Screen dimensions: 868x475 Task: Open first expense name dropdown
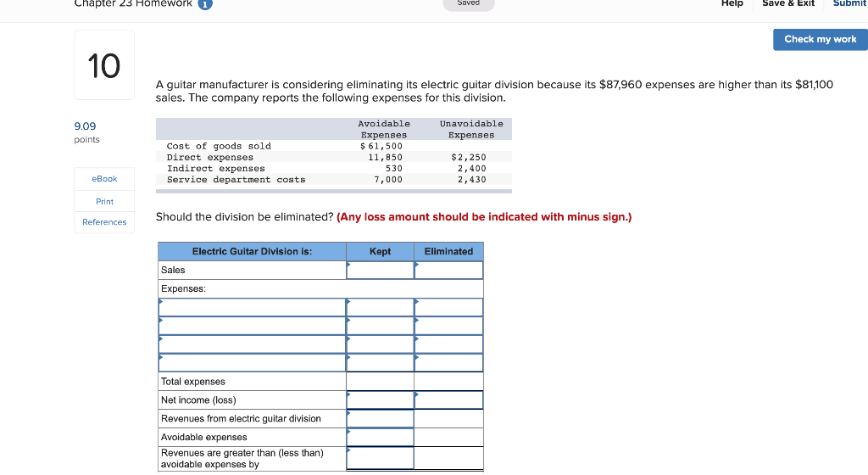(252, 307)
